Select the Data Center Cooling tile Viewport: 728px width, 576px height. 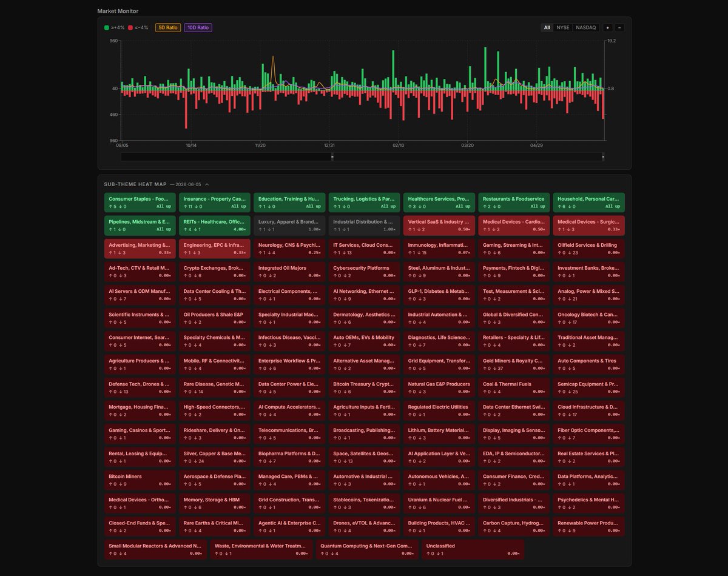tap(215, 295)
